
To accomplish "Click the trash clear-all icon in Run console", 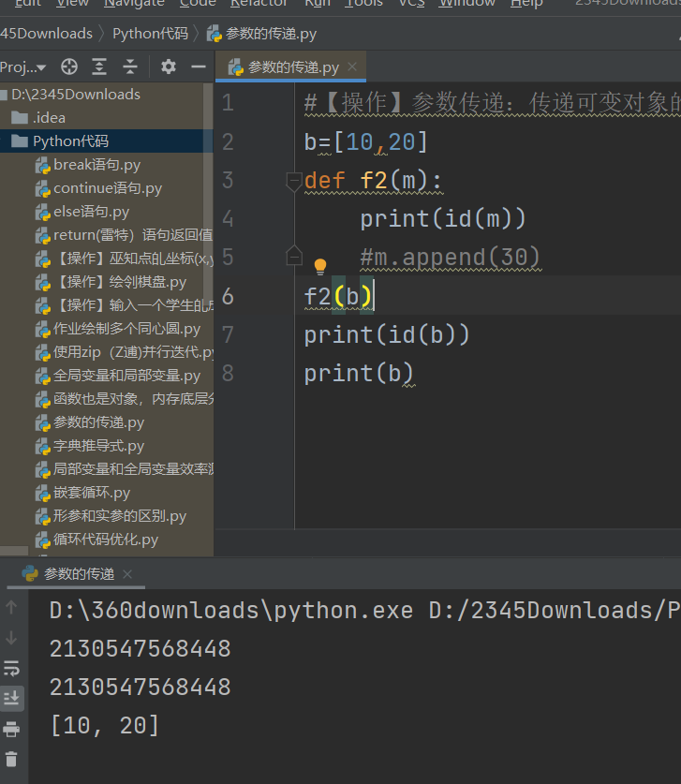I will (11, 759).
